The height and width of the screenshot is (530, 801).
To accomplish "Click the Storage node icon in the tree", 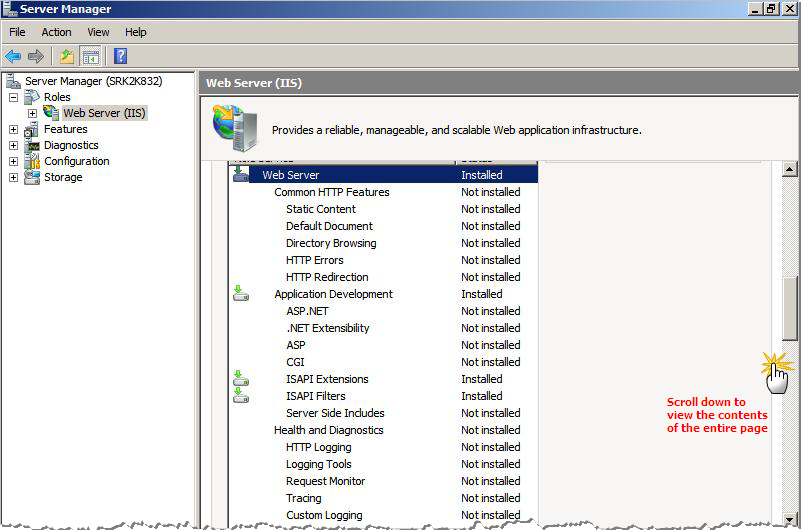I will (x=32, y=177).
